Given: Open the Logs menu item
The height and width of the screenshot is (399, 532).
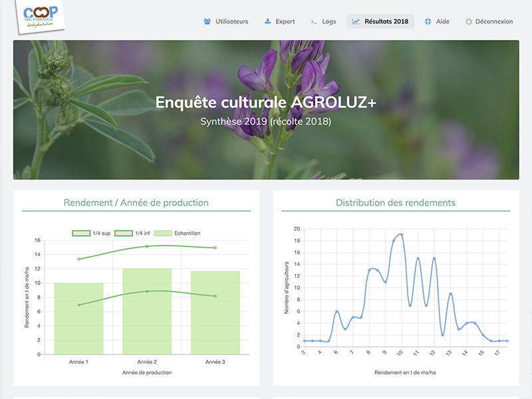Looking at the screenshot, I should click(x=323, y=21).
